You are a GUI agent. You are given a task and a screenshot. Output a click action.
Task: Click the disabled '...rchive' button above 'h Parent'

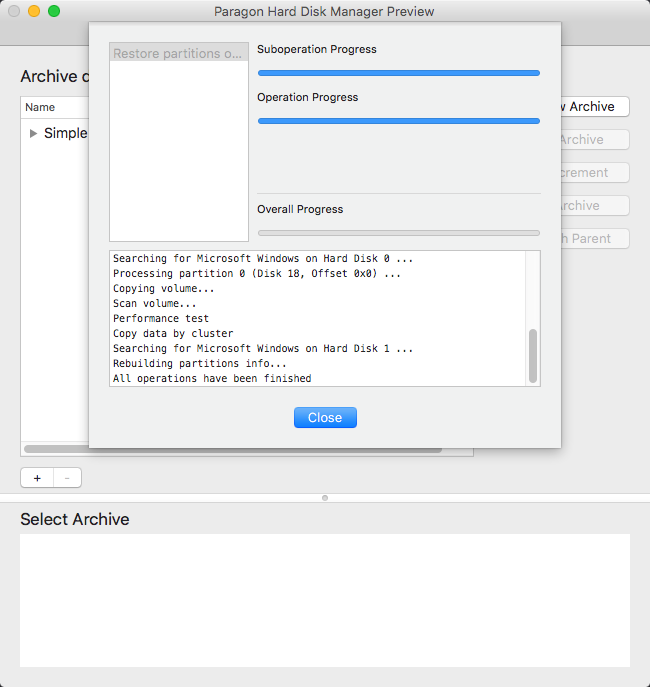point(595,205)
